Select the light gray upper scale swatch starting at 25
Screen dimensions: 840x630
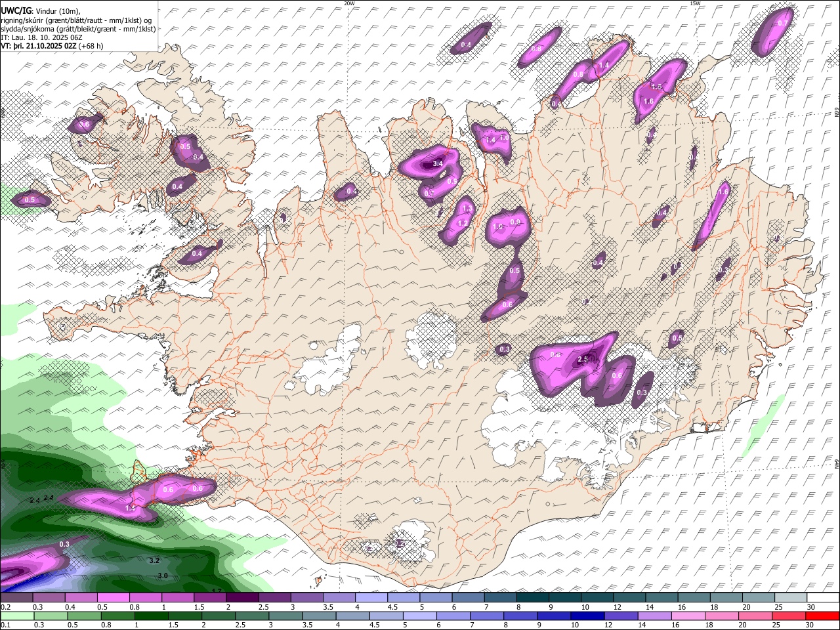pyautogui.click(x=791, y=598)
